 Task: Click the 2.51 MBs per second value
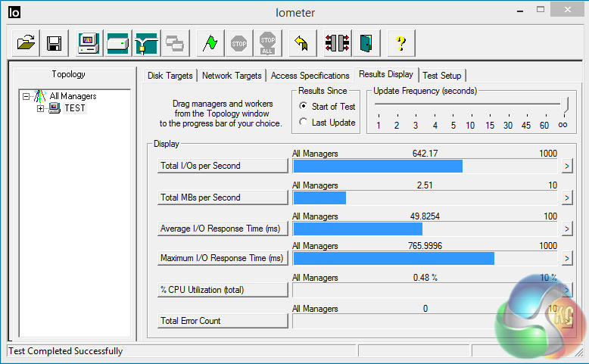[425, 185]
